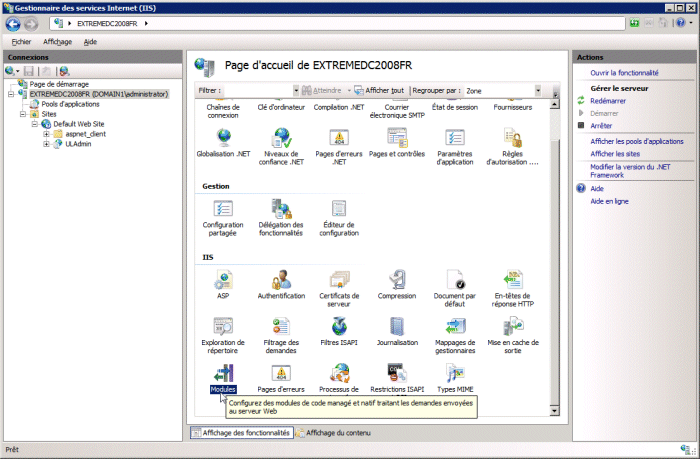
Task: Open the Affichage menu
Action: (58, 42)
